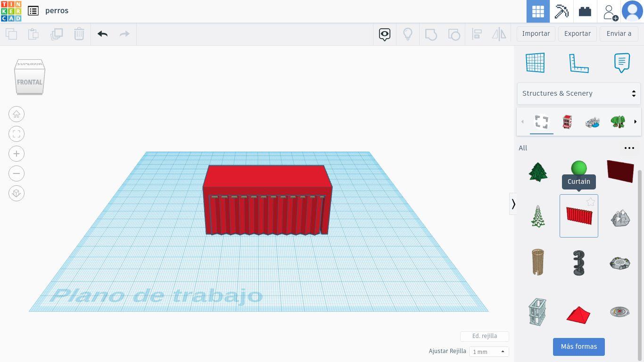Open the Ajustar Rejilla 1 mm dropdown
The image size is (644, 362).
point(489,352)
